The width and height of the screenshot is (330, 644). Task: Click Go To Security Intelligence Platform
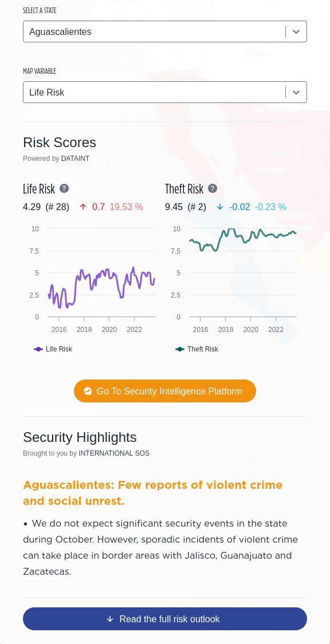[165, 391]
